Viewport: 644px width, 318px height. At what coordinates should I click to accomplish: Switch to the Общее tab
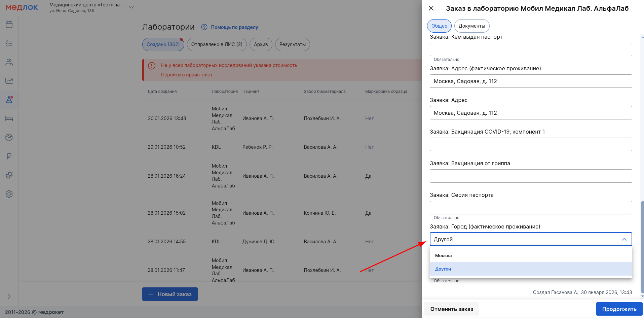click(x=439, y=26)
